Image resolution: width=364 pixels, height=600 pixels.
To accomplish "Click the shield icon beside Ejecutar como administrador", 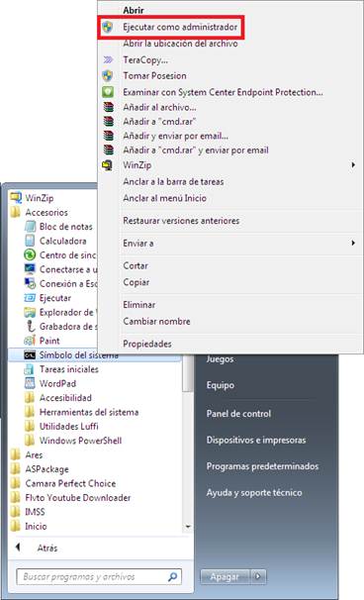I will 108,27.
